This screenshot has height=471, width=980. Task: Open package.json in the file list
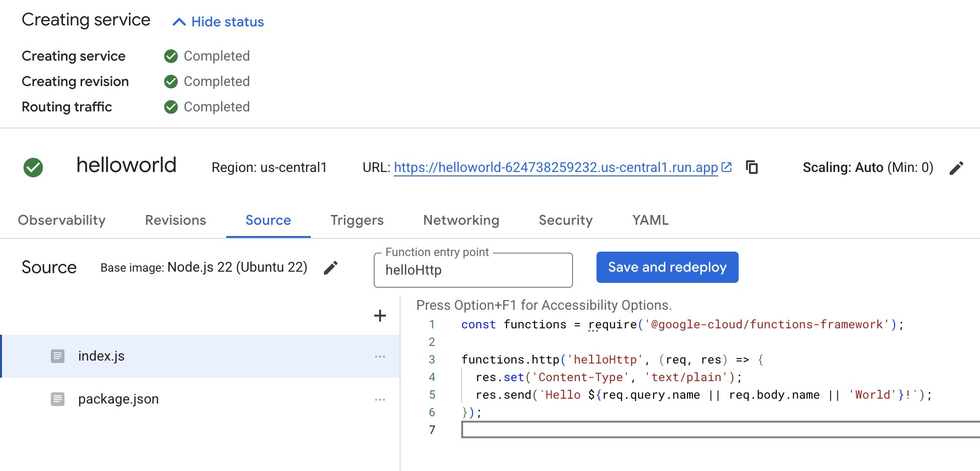[118, 399]
